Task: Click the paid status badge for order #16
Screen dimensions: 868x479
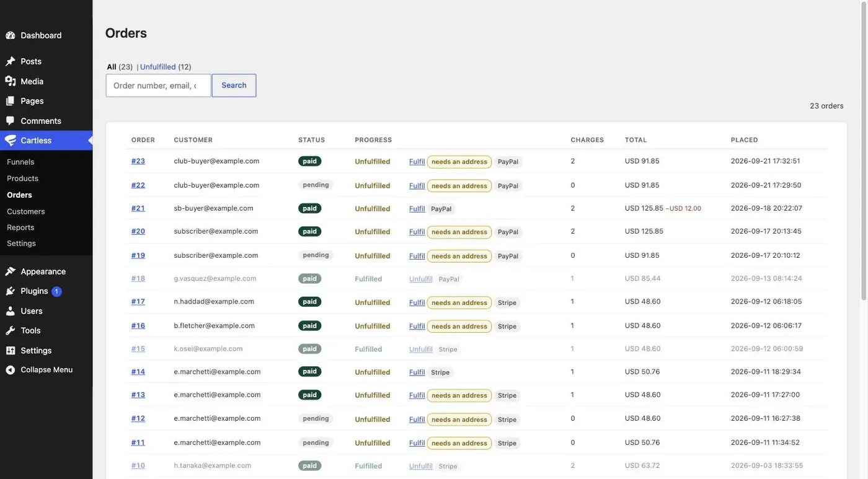Action: [x=310, y=325]
